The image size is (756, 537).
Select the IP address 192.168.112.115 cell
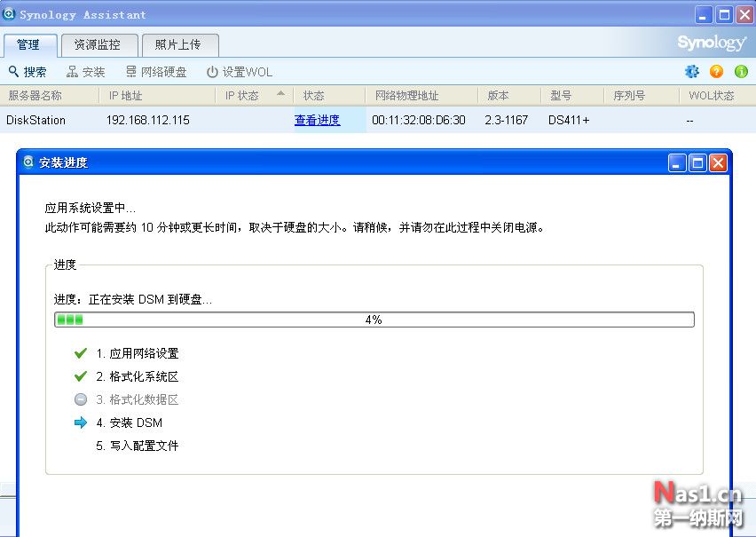[148, 120]
